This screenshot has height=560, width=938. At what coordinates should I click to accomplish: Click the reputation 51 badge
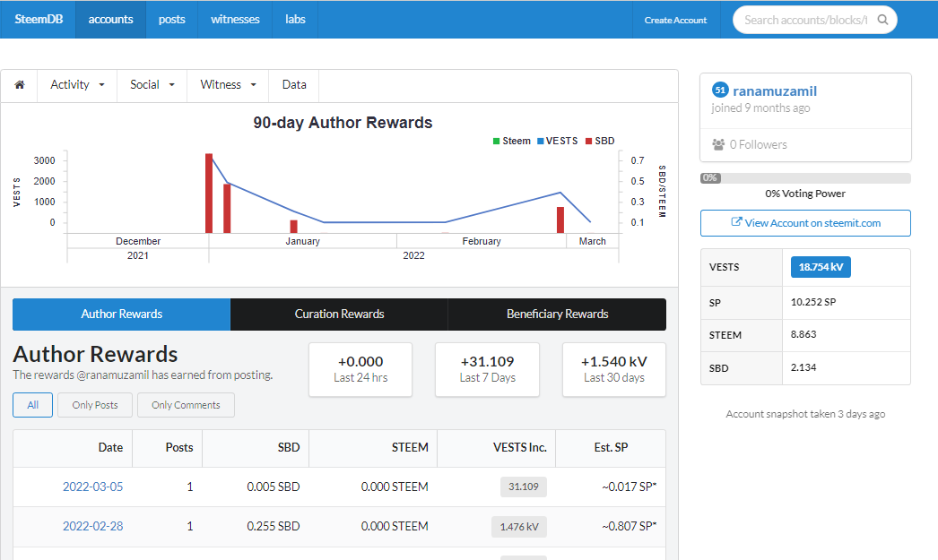(720, 90)
